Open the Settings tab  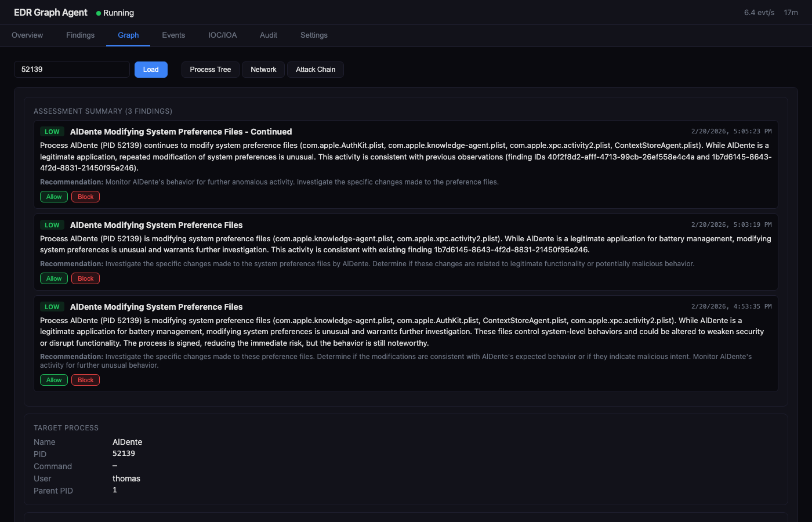314,35
